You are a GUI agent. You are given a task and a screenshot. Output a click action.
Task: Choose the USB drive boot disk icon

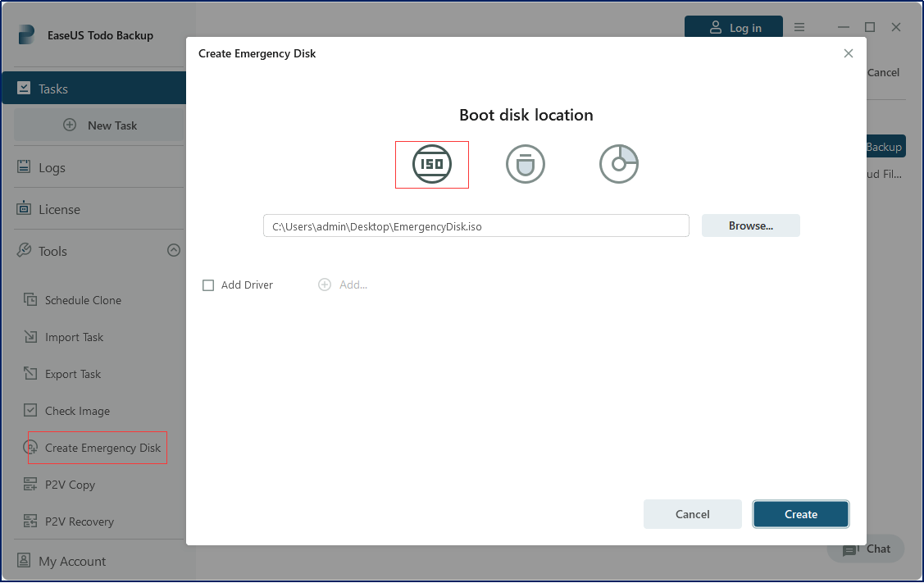(x=525, y=164)
